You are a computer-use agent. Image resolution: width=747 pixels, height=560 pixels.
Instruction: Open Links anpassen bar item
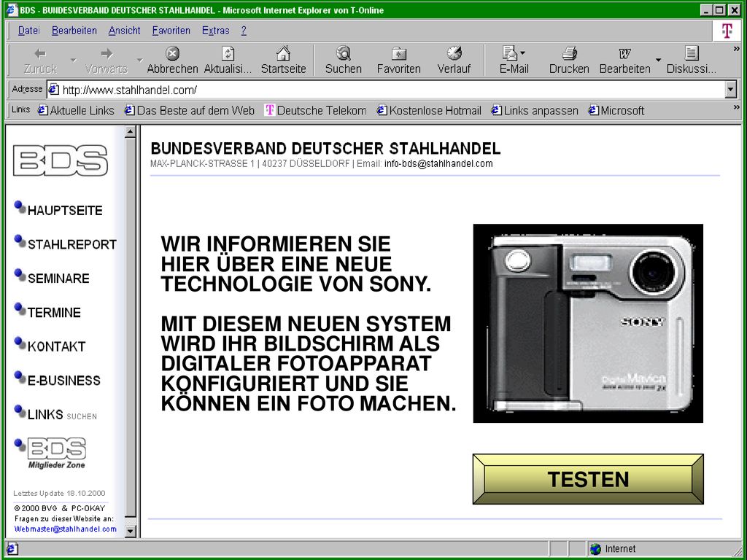pyautogui.click(x=535, y=111)
